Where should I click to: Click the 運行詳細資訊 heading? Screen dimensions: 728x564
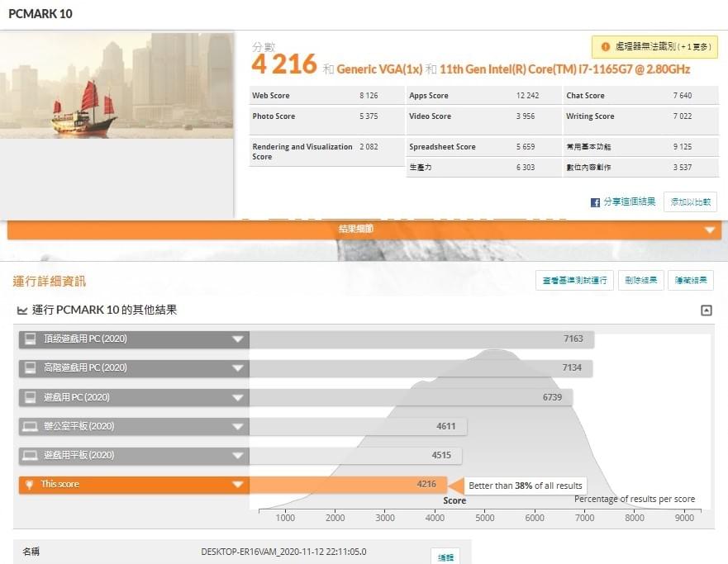click(50, 281)
